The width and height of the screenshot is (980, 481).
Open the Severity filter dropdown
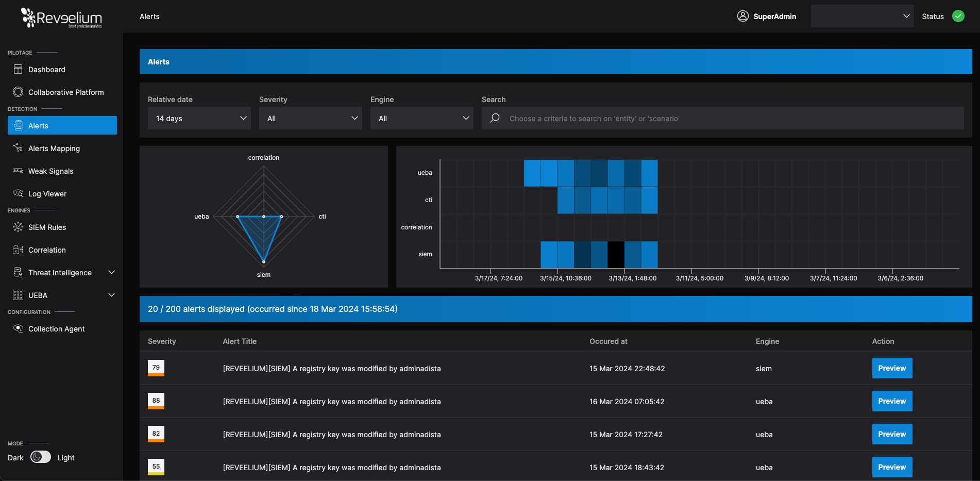[310, 118]
